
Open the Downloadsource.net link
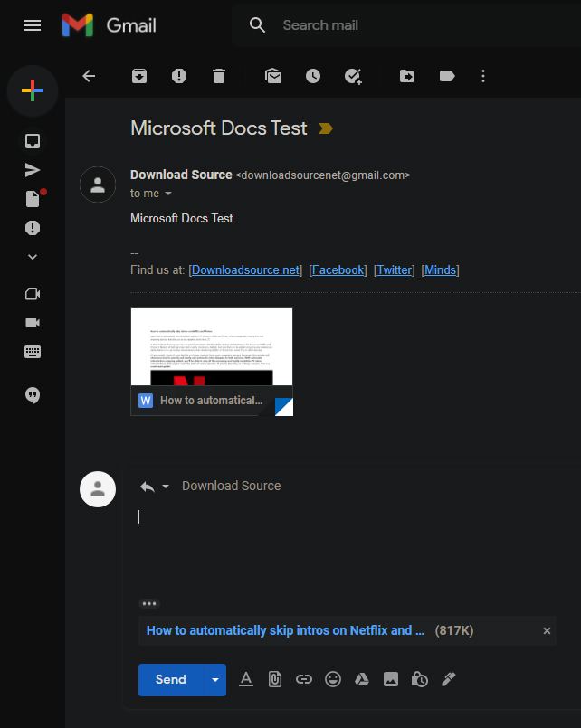(x=245, y=269)
